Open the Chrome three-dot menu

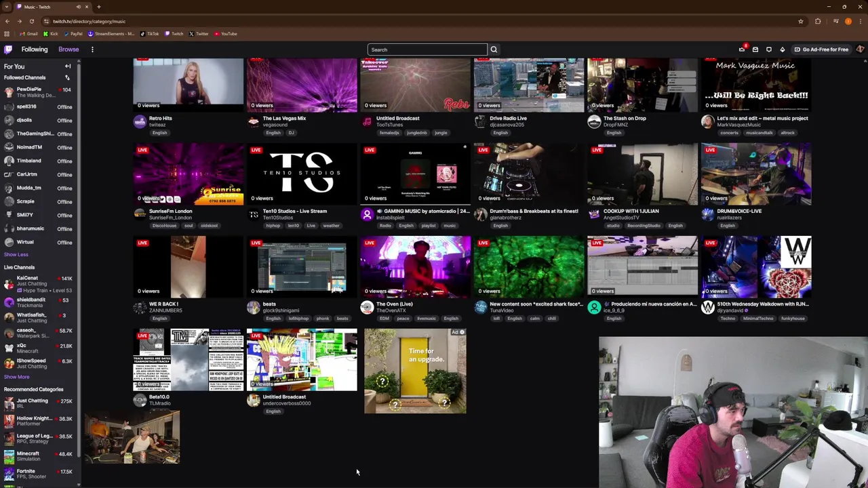(861, 21)
